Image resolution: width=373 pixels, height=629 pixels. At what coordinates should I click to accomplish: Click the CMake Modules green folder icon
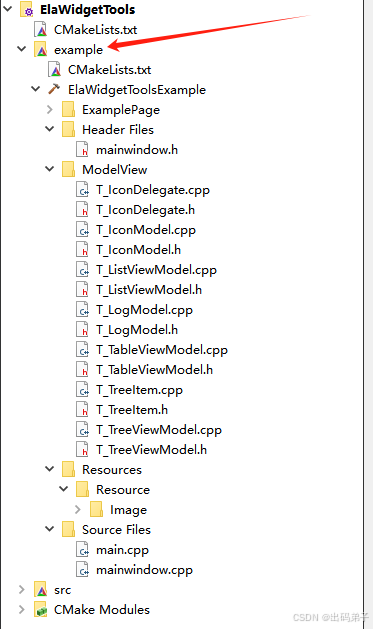tap(41, 610)
